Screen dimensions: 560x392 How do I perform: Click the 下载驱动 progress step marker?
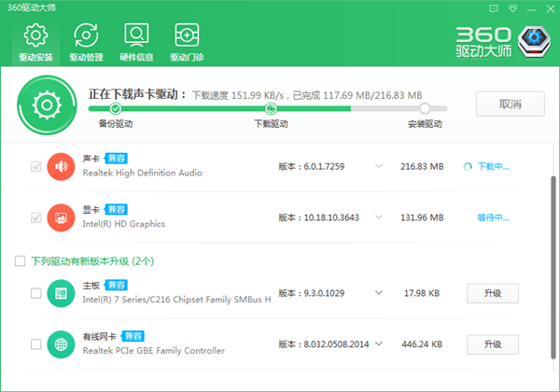tap(272, 109)
